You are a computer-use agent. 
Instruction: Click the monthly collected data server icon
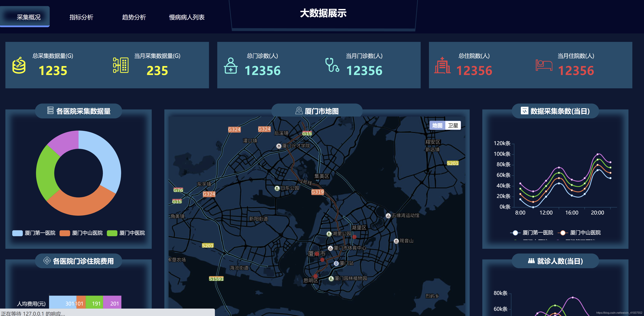(121, 65)
